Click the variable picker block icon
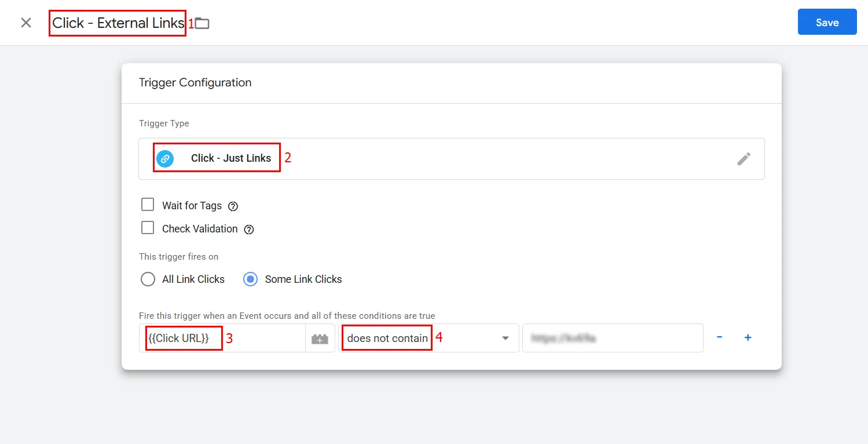Viewport: 868px width, 444px height. click(x=320, y=339)
